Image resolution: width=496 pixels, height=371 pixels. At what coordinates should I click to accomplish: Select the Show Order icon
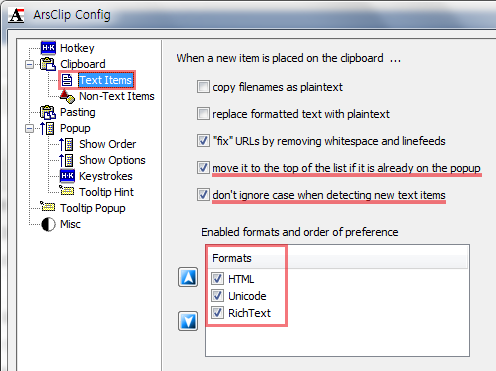coord(66,144)
